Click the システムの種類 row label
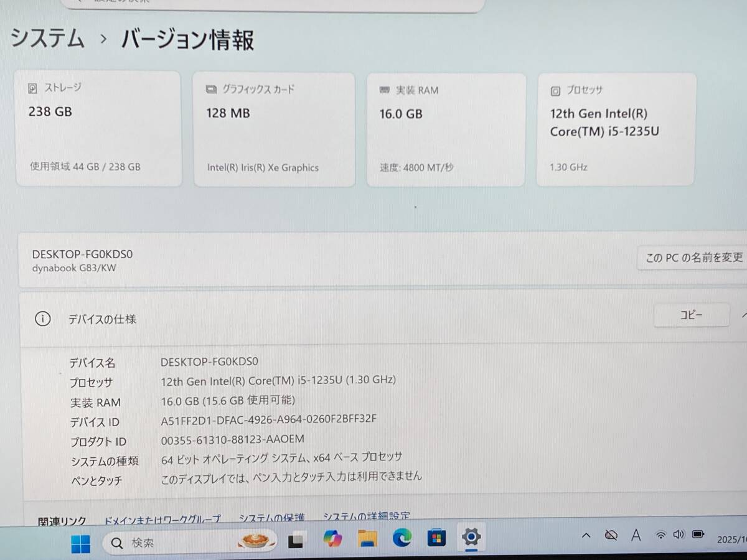747x560 pixels. 104,461
